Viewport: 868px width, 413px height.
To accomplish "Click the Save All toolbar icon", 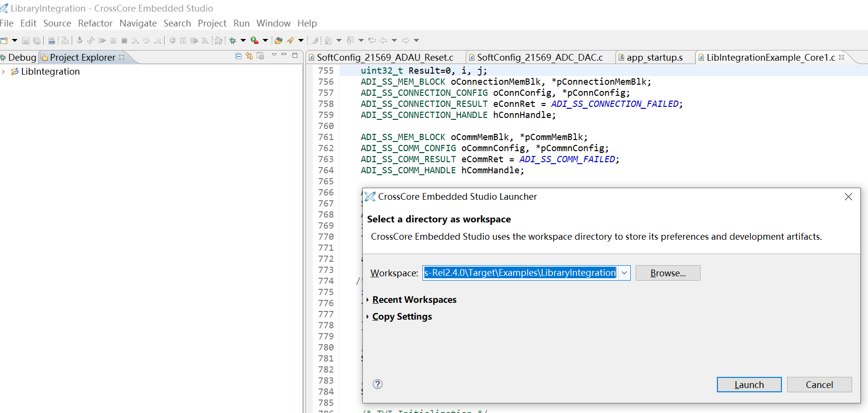I will coord(37,40).
